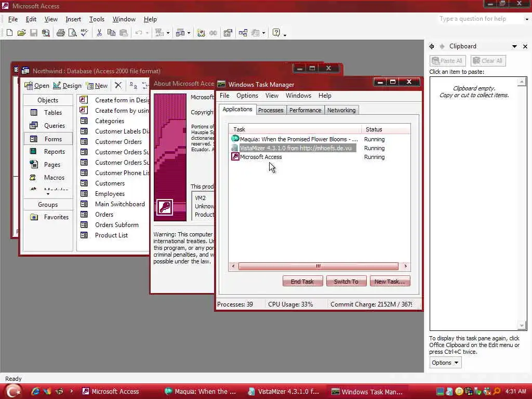The width and height of the screenshot is (532, 399).
Task: Click Open in the database window
Action: (x=37, y=86)
